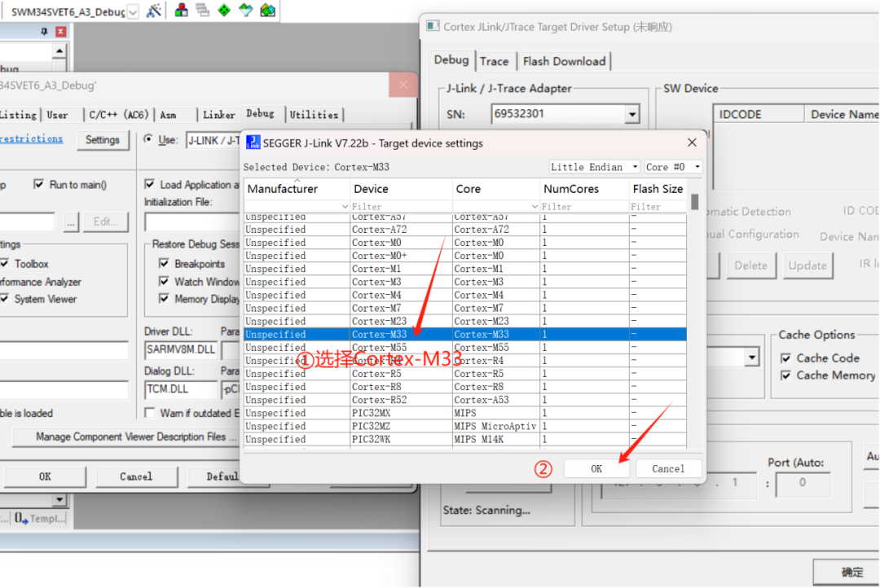880x588 pixels.
Task: Open the J-LINK / J-TRACE debugger combo box
Action: pos(213,140)
